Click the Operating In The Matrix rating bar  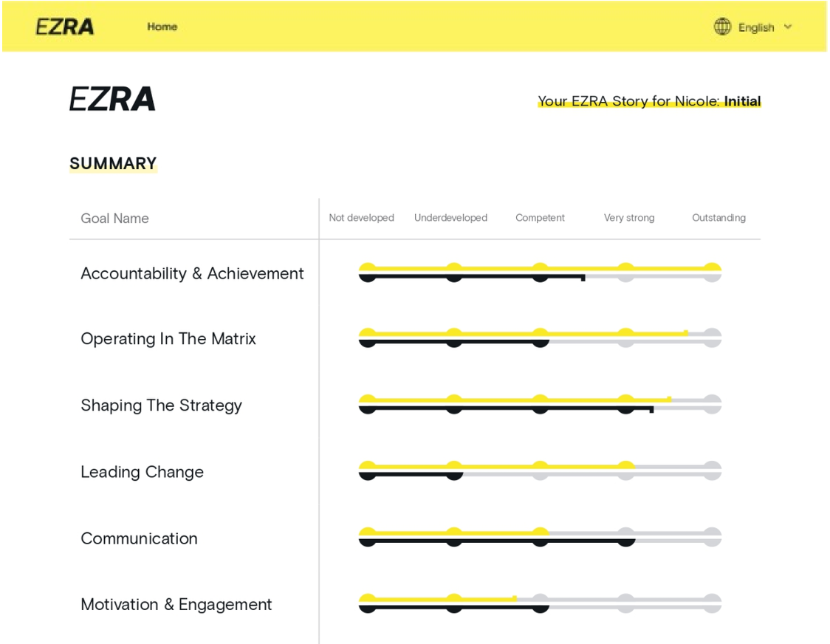point(540,338)
